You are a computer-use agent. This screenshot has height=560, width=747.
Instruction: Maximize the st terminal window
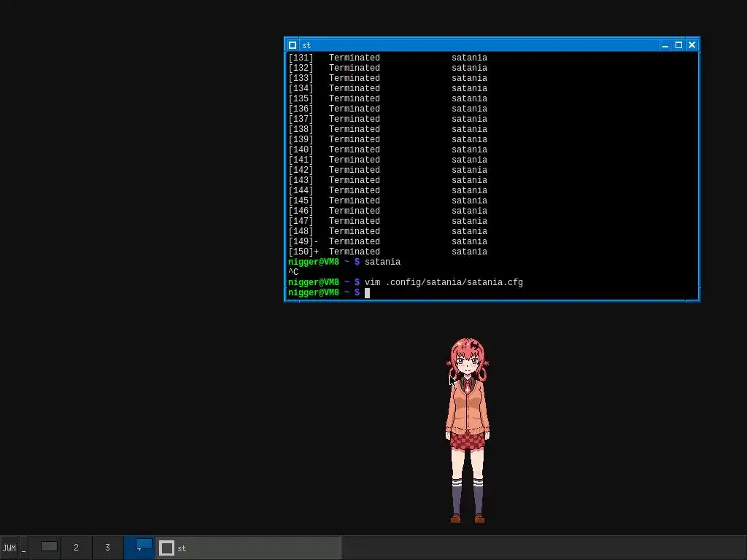[x=679, y=45]
